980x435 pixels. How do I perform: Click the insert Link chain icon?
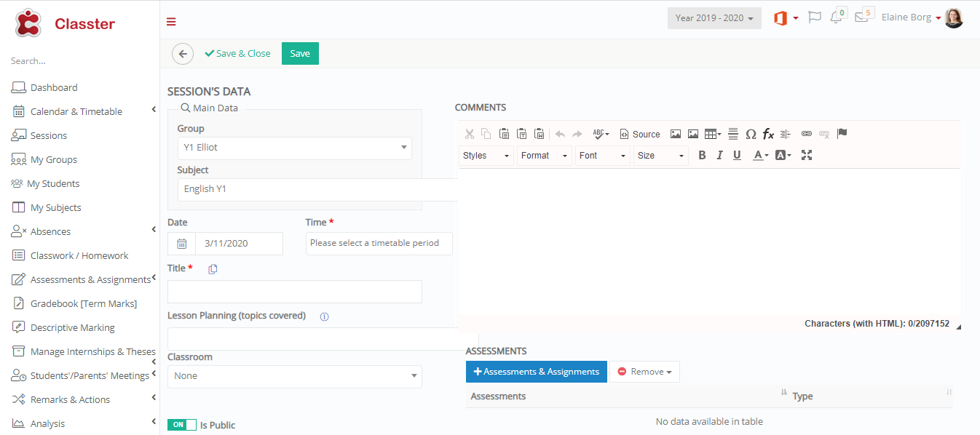(806, 134)
